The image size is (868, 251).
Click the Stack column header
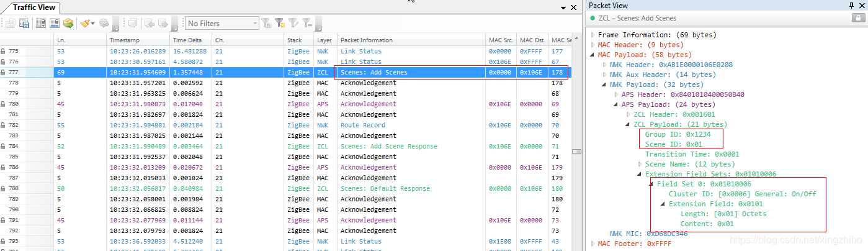point(299,40)
